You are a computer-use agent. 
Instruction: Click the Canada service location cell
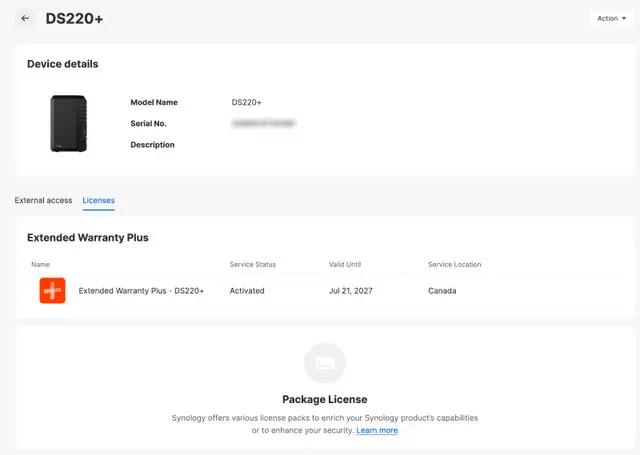coord(442,291)
